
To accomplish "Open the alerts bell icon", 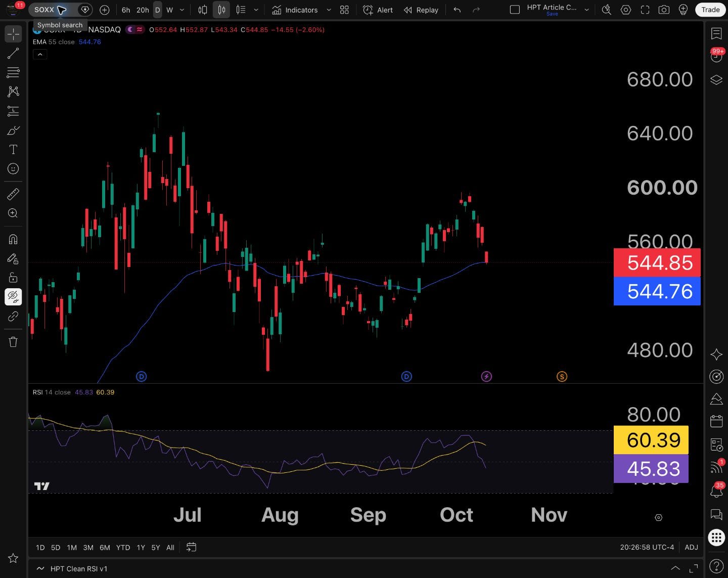I will (716, 491).
